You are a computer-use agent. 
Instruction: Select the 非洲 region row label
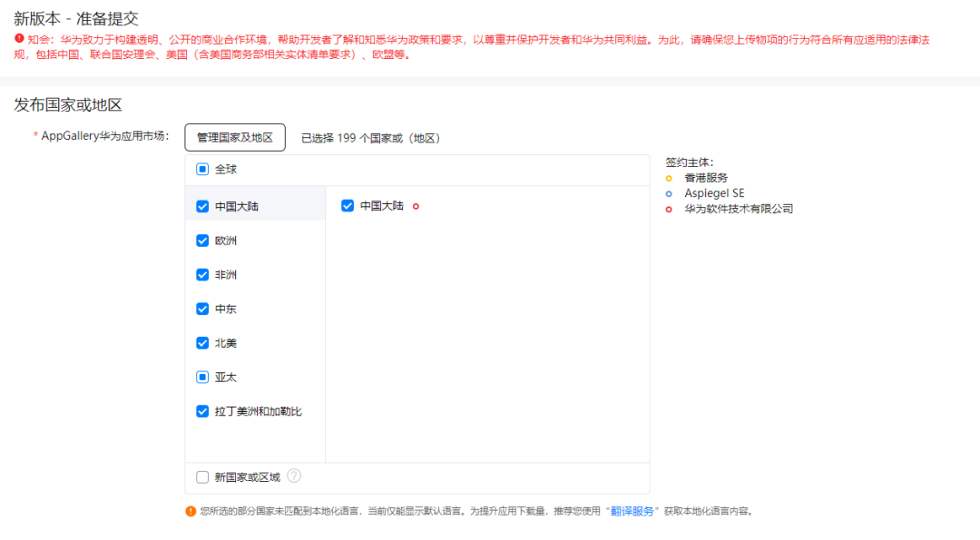point(226,275)
